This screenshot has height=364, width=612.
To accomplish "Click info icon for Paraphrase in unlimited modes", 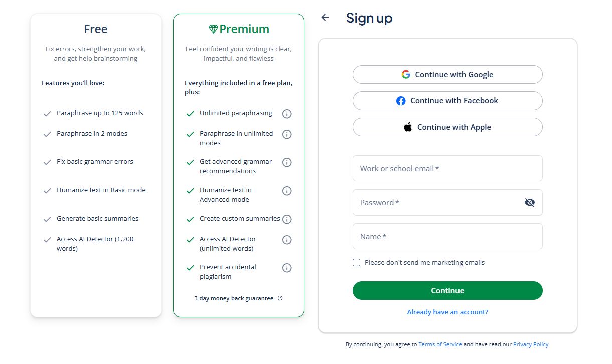I will tap(287, 134).
